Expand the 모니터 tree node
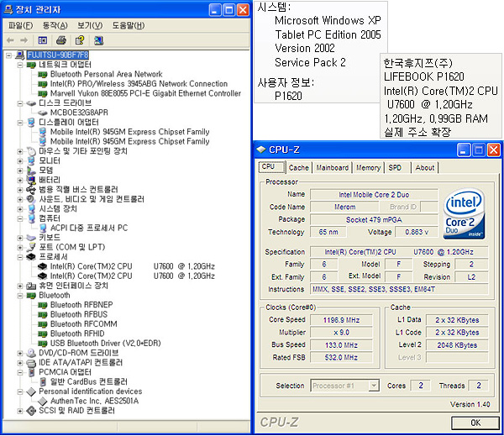The height and width of the screenshot is (436, 504). coord(20,160)
